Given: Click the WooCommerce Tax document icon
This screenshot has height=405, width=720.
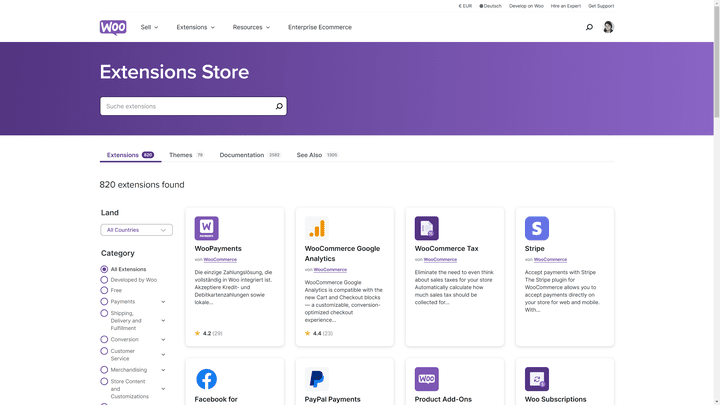Looking at the screenshot, I should 427,228.
